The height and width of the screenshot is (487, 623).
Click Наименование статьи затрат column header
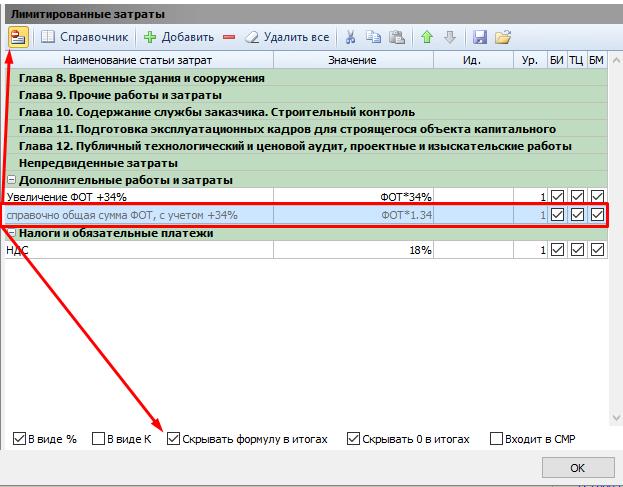tap(137, 60)
